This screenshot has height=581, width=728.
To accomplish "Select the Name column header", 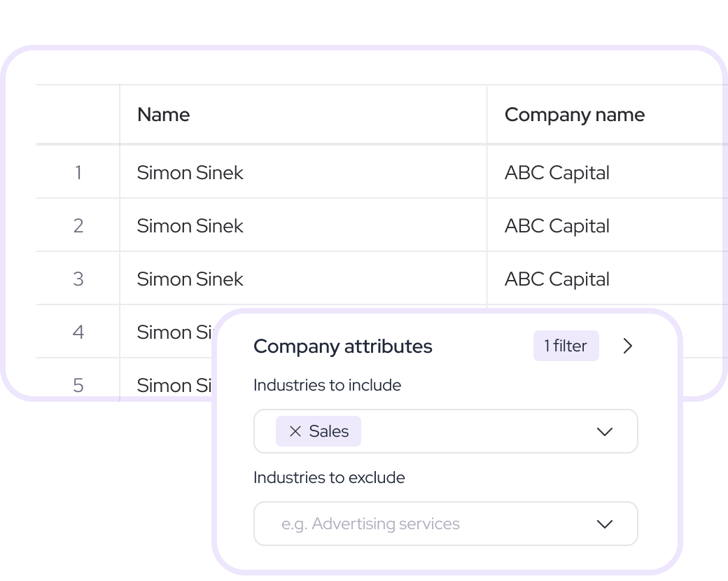I will 163,115.
